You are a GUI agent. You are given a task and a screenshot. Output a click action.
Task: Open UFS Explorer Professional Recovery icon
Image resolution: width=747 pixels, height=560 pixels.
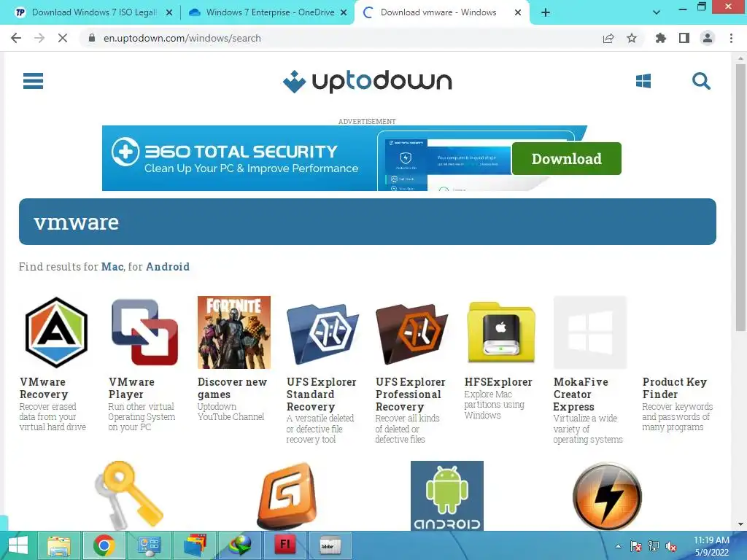pyautogui.click(x=411, y=334)
